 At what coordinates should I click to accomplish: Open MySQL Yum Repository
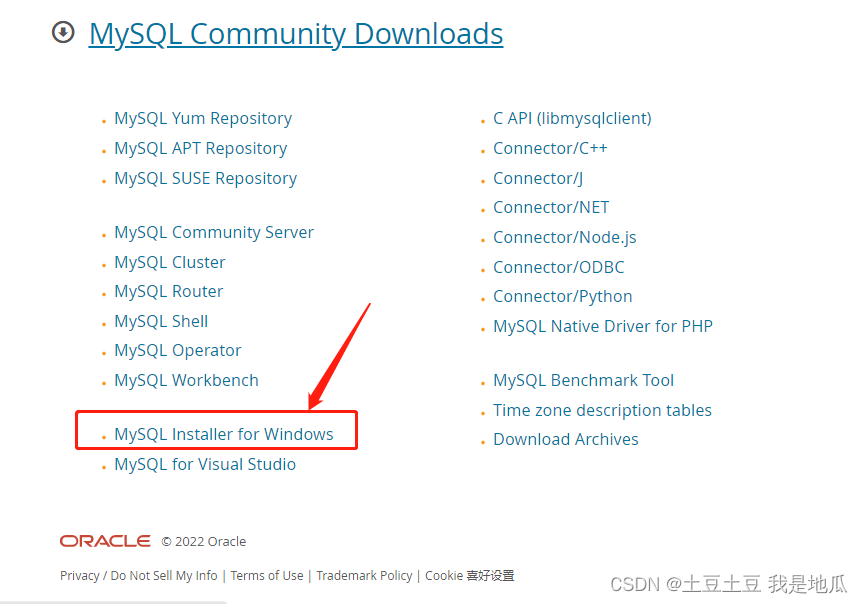203,119
